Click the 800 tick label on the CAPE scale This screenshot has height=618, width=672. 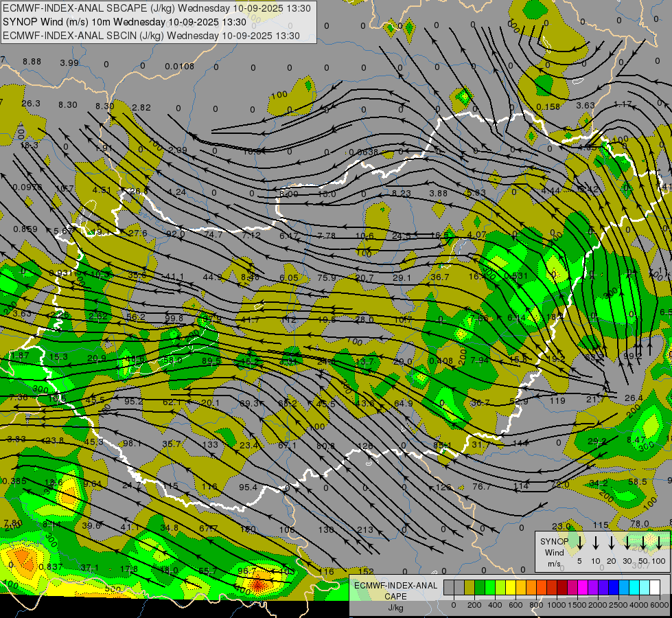tap(536, 605)
